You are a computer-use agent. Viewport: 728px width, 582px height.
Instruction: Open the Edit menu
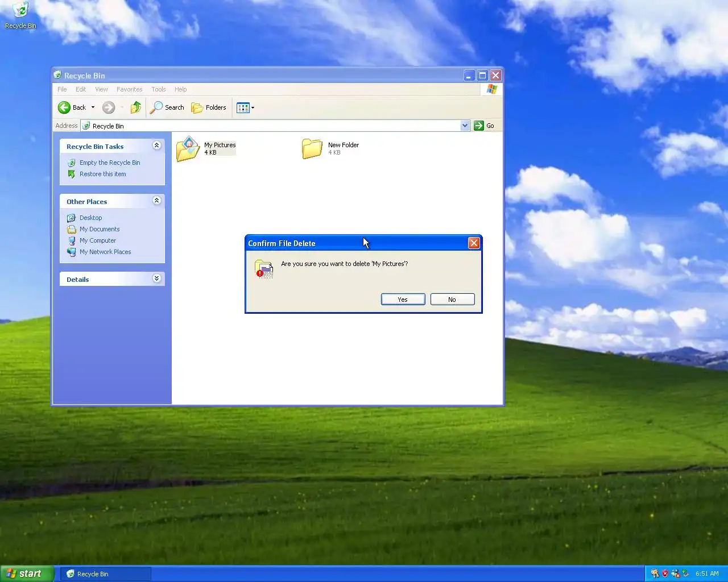click(x=81, y=89)
